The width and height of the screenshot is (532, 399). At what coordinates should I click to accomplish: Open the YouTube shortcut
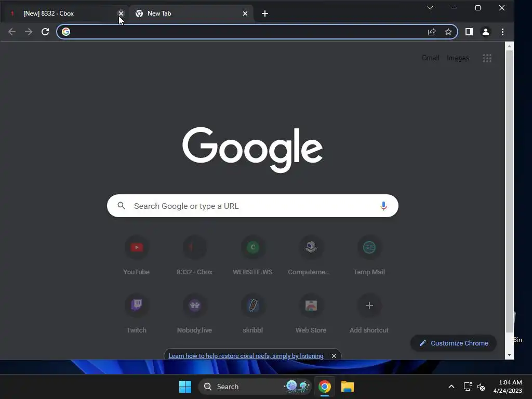(137, 256)
